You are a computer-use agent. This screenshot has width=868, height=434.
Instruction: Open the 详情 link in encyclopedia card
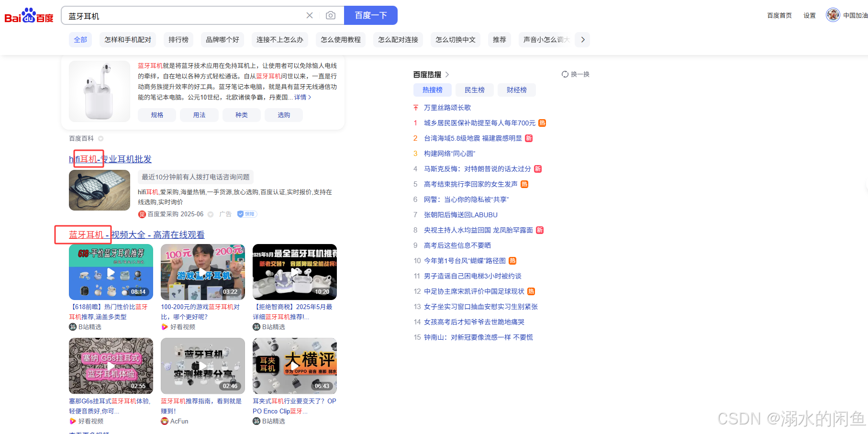[302, 97]
